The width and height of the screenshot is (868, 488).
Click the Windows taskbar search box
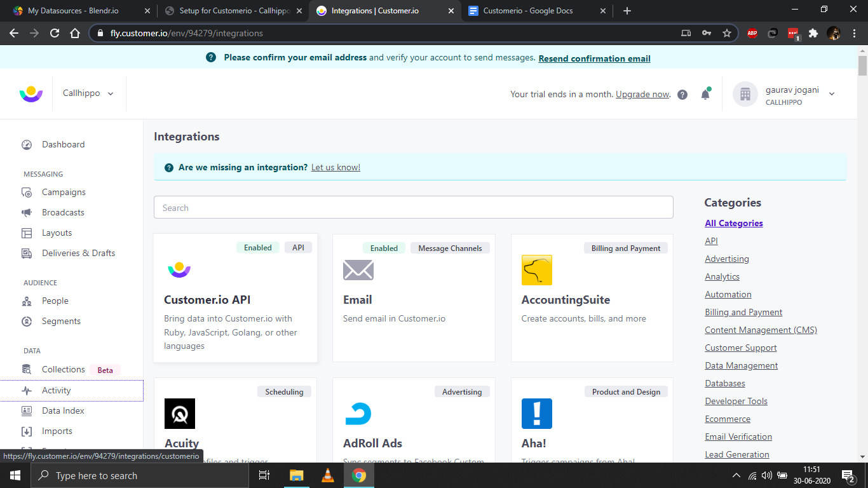(140, 475)
